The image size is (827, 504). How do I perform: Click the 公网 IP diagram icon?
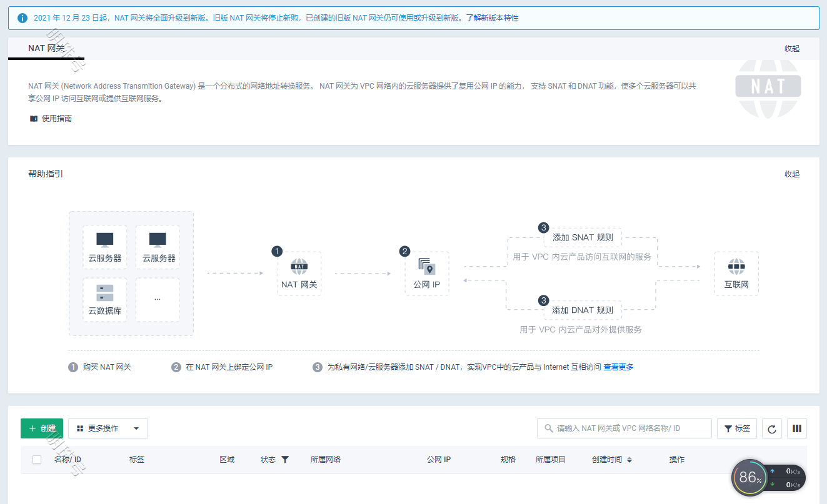coord(427,267)
